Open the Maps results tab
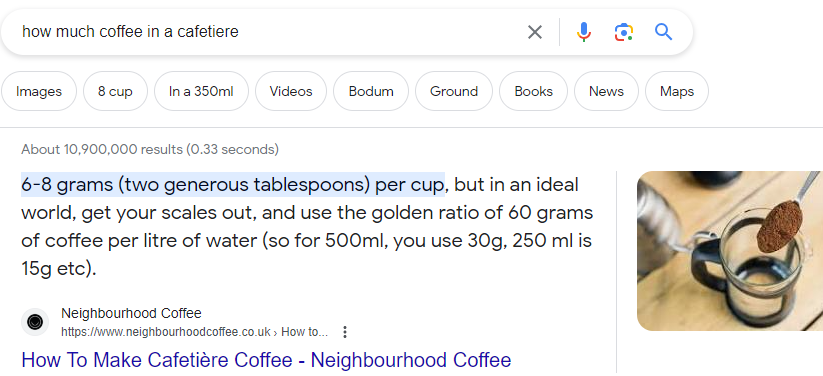823x376 pixels. (677, 91)
